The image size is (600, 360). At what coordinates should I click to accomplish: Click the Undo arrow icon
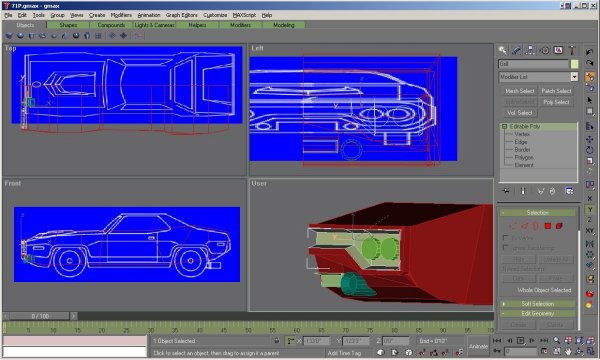[590, 52]
